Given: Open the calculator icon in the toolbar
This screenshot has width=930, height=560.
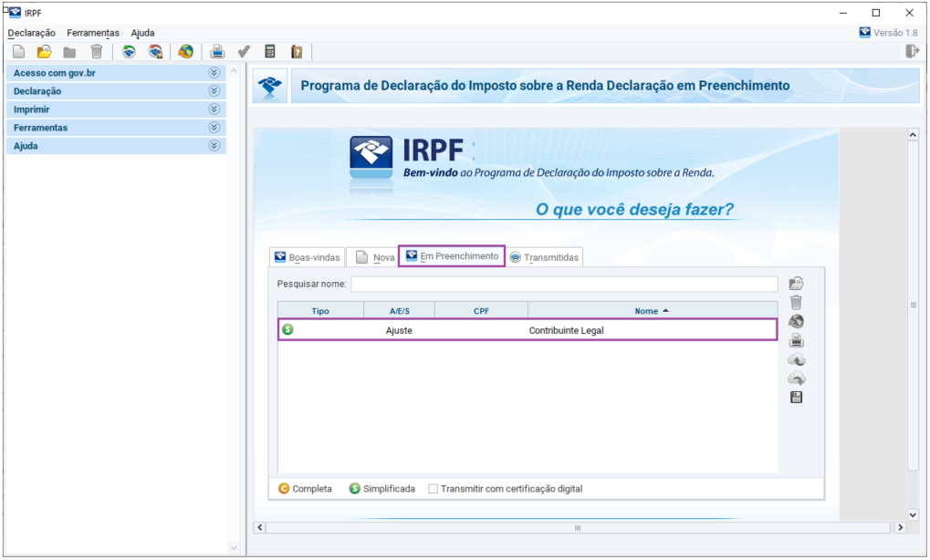Looking at the screenshot, I should (x=270, y=52).
